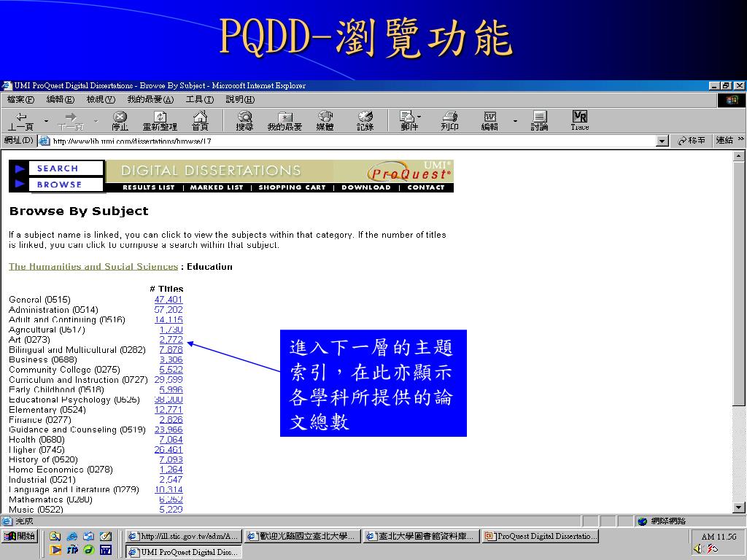Click 10,314 link for Language and Literature

point(169,489)
